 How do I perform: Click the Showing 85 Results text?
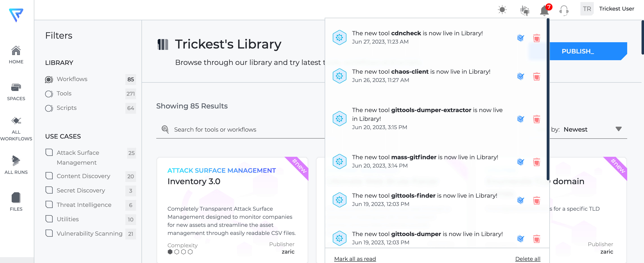[192, 106]
